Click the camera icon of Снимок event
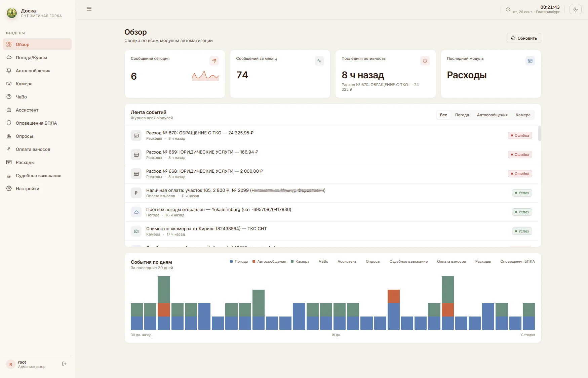Viewport: 588px width, 378px height. (x=136, y=231)
